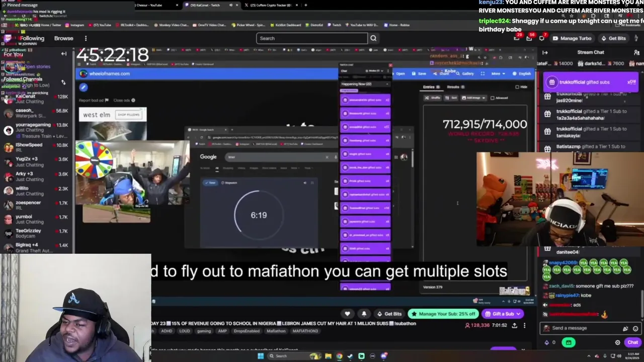Image resolution: width=644 pixels, height=362 pixels.
Task: Click the Windows Start button on taskbar
Action: [x=261, y=356]
